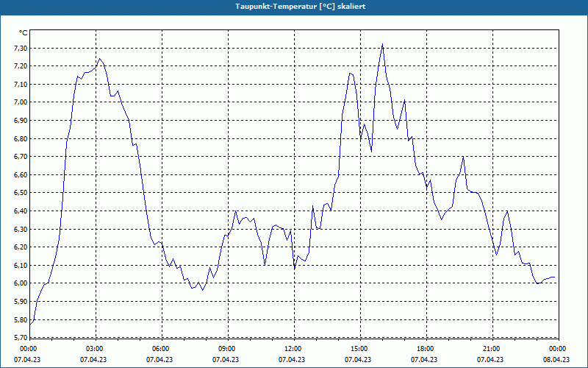Click the 00:00 time label above 07.04.23

click(x=28, y=349)
